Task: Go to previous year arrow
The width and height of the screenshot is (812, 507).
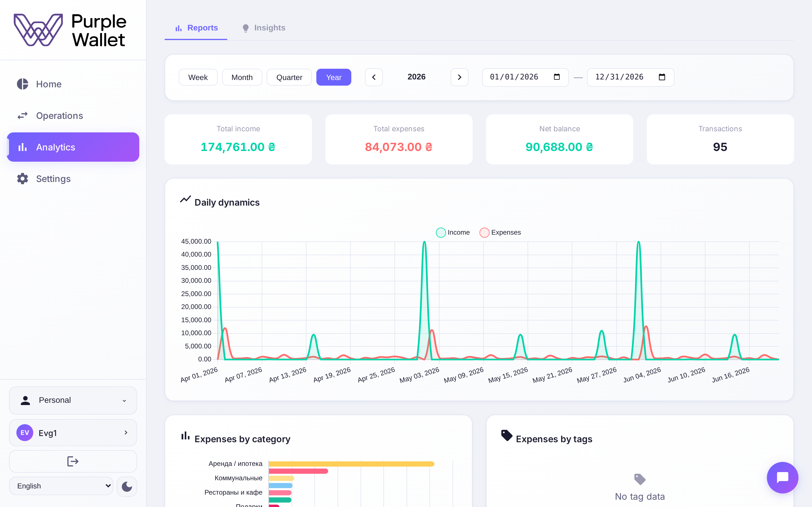Action: pos(374,77)
